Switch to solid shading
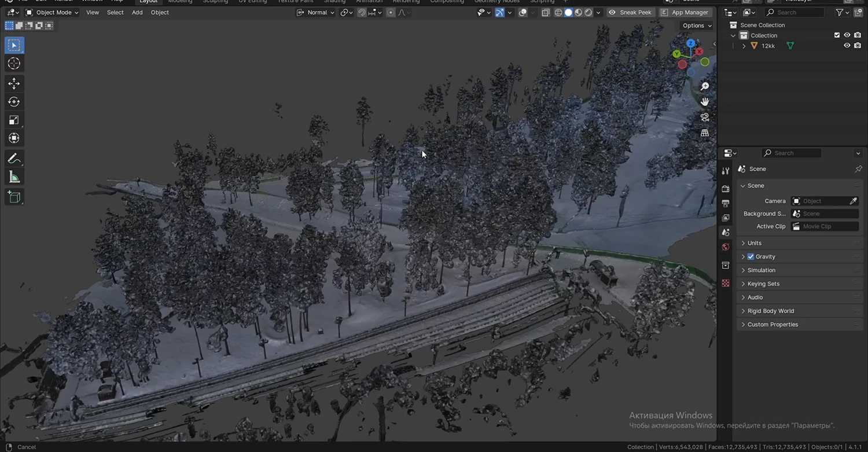This screenshot has width=868, height=452. coord(568,12)
